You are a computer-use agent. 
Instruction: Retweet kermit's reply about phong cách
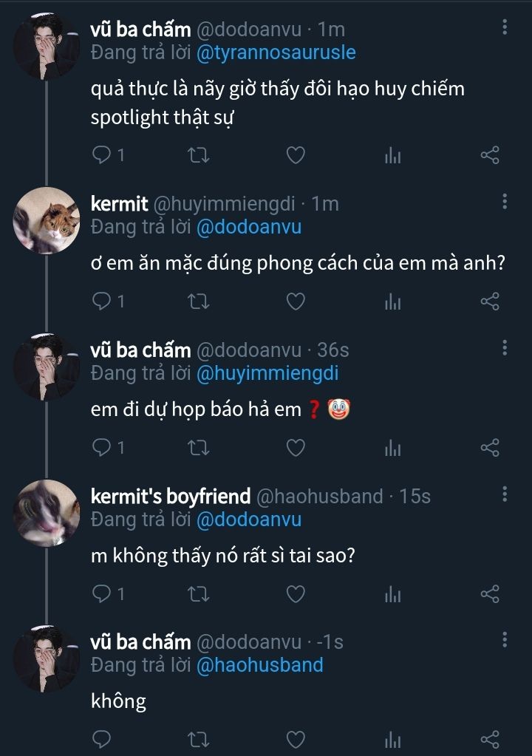click(199, 302)
